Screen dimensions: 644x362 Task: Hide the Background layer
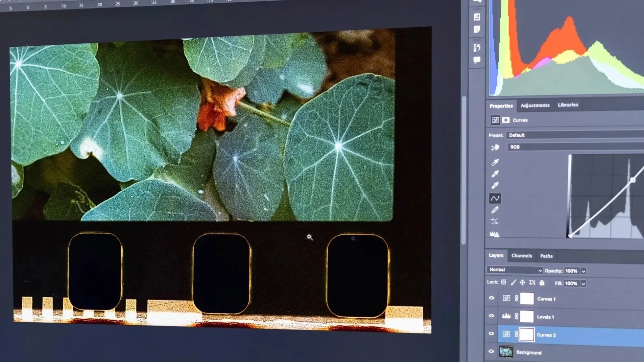tap(491, 351)
